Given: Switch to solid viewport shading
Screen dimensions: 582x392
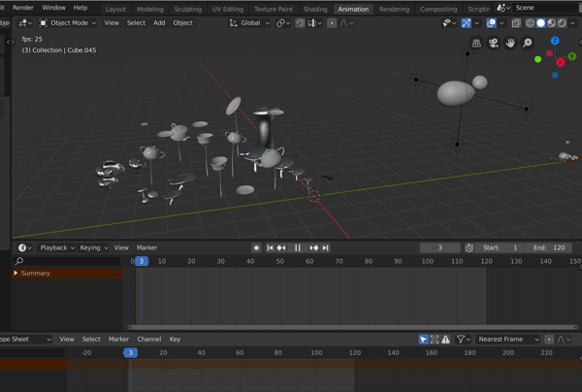Looking at the screenshot, I should 541,23.
